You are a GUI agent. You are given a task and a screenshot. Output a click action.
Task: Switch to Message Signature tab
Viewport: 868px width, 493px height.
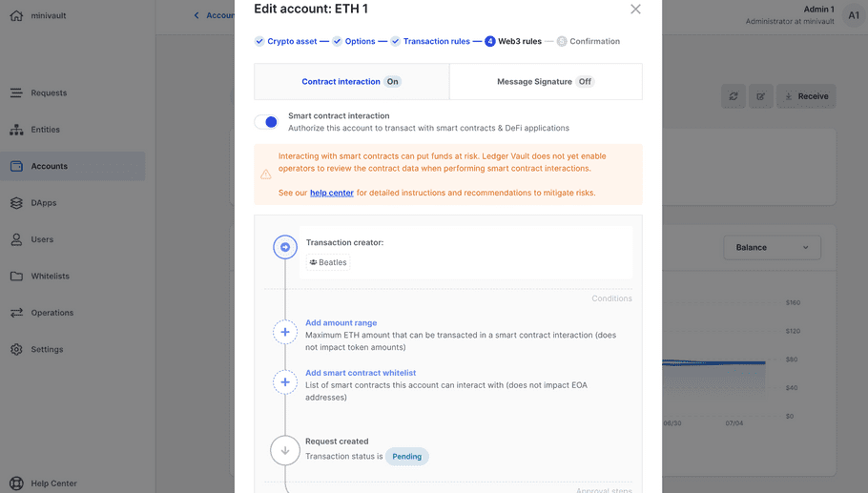click(x=545, y=82)
